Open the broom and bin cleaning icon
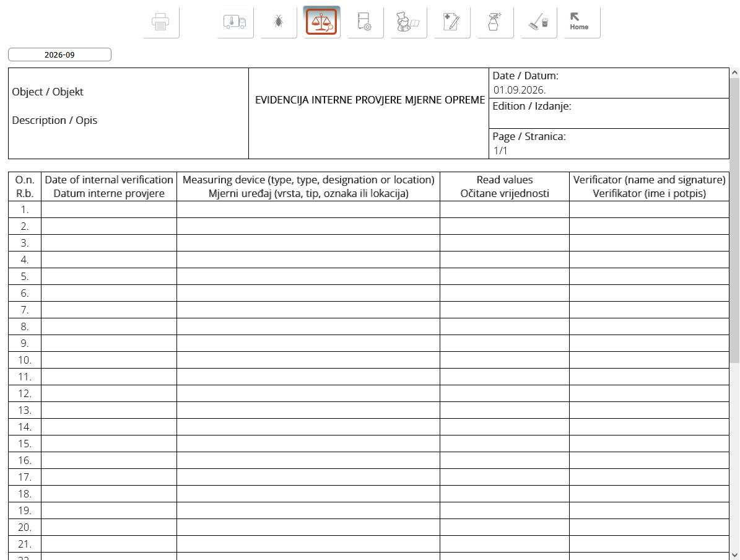Screen dimensions: 740x560 click(x=539, y=22)
